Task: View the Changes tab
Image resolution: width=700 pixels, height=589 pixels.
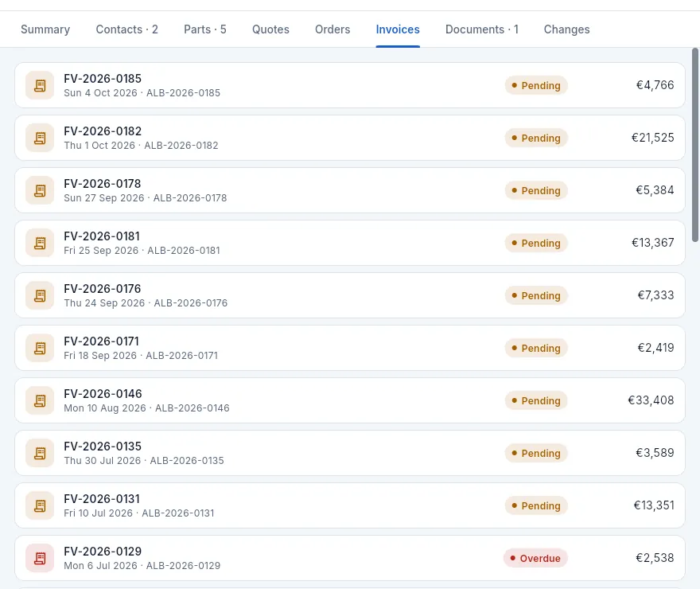Action: coord(566,29)
